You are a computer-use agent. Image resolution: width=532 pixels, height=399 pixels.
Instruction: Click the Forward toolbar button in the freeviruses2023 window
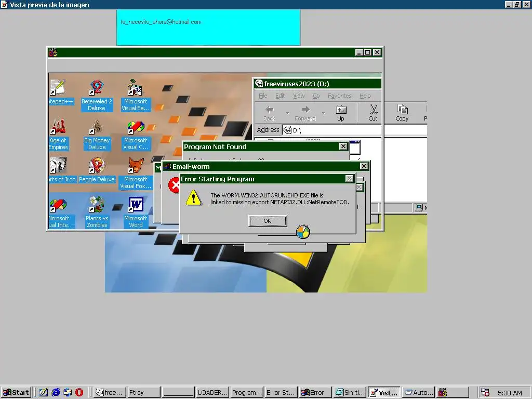tap(305, 113)
